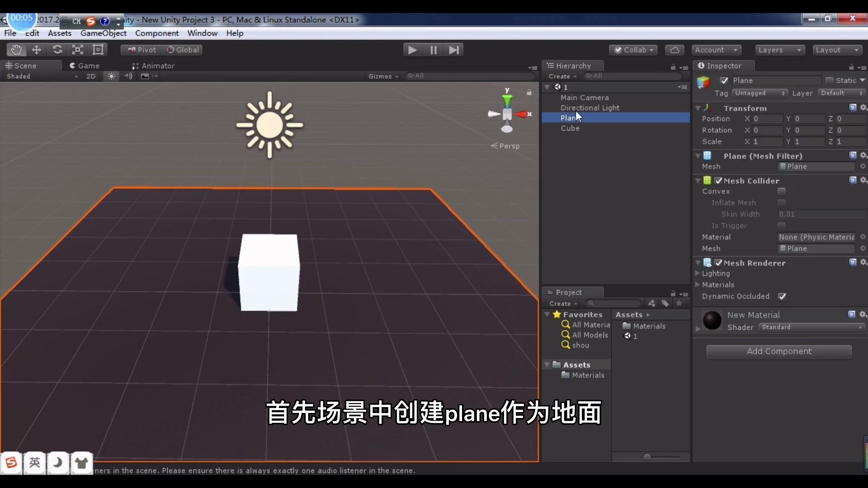868x488 pixels.
Task: Click the Move tool icon in toolbar
Action: click(36, 49)
